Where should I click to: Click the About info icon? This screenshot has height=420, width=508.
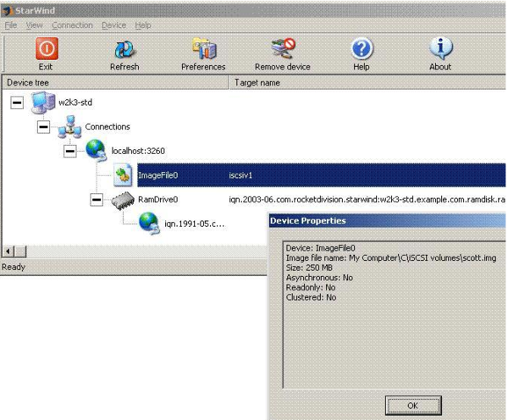pyautogui.click(x=441, y=48)
